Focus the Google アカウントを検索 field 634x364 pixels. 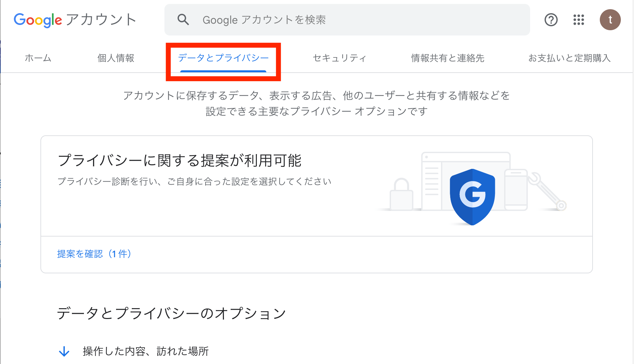coord(347,20)
